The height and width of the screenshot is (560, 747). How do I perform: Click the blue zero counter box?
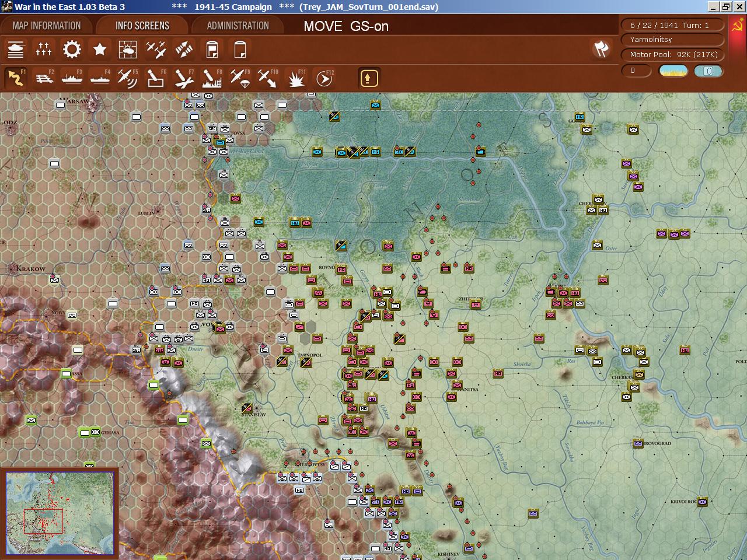708,71
